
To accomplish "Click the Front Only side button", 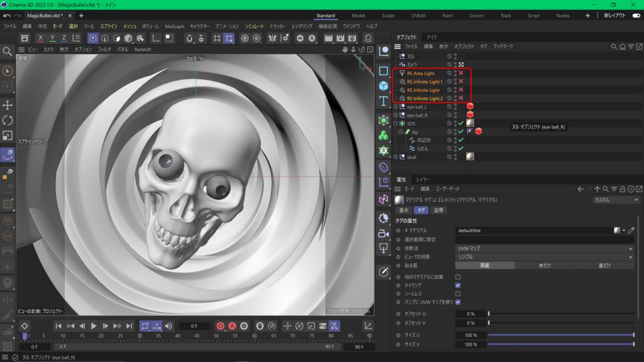I will [x=545, y=265].
